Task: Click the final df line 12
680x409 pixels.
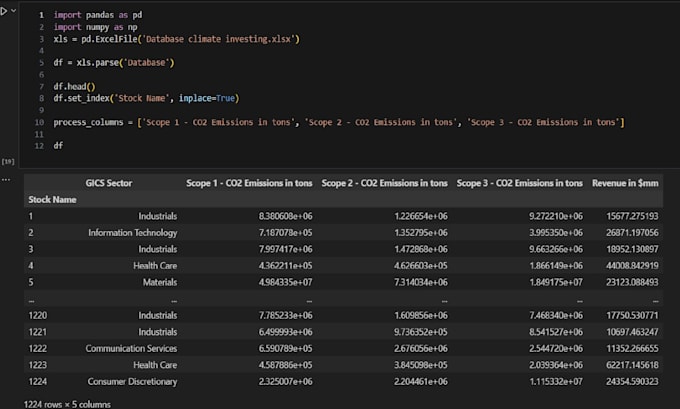Action: [x=58, y=146]
